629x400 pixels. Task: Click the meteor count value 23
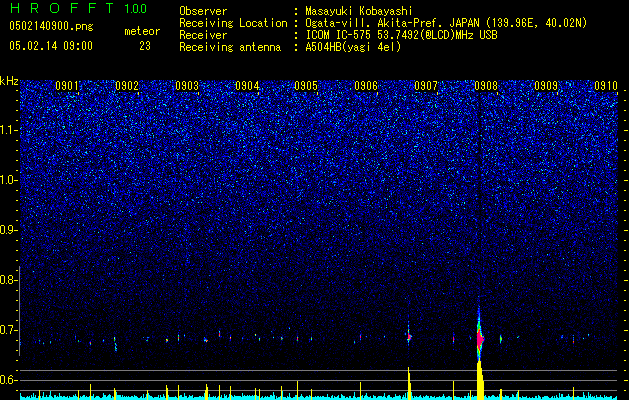click(145, 46)
